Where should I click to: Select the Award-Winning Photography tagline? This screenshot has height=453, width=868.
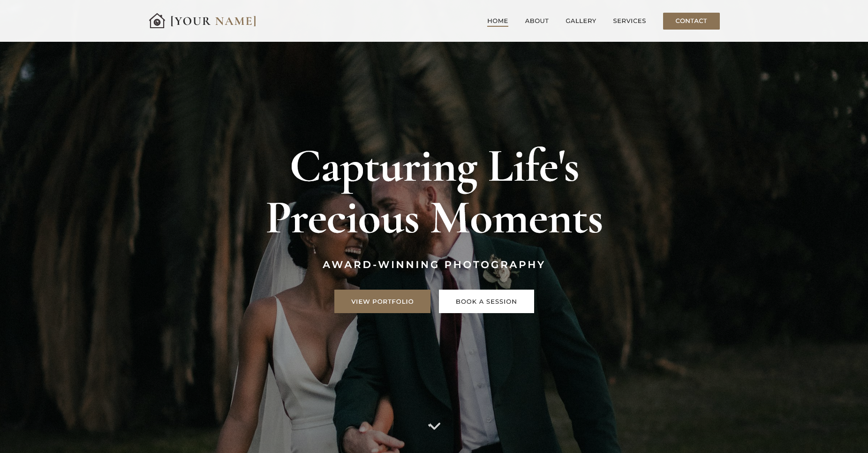click(434, 265)
